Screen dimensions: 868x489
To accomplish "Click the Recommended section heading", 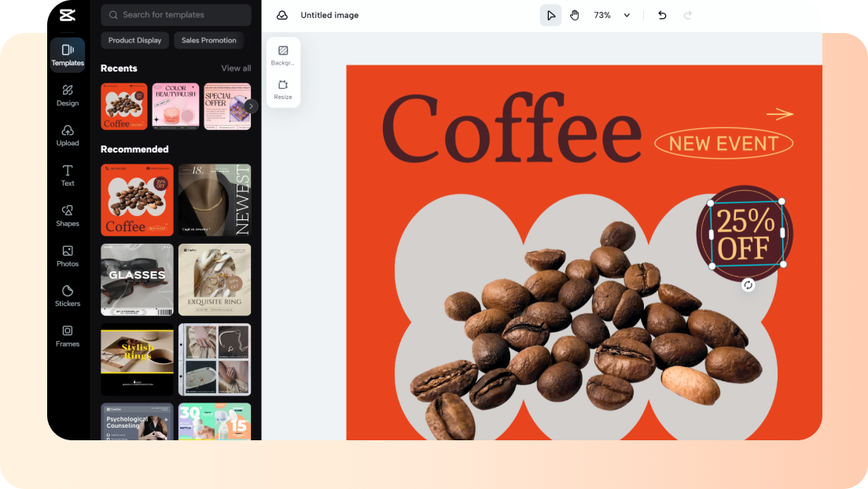I will coord(134,149).
